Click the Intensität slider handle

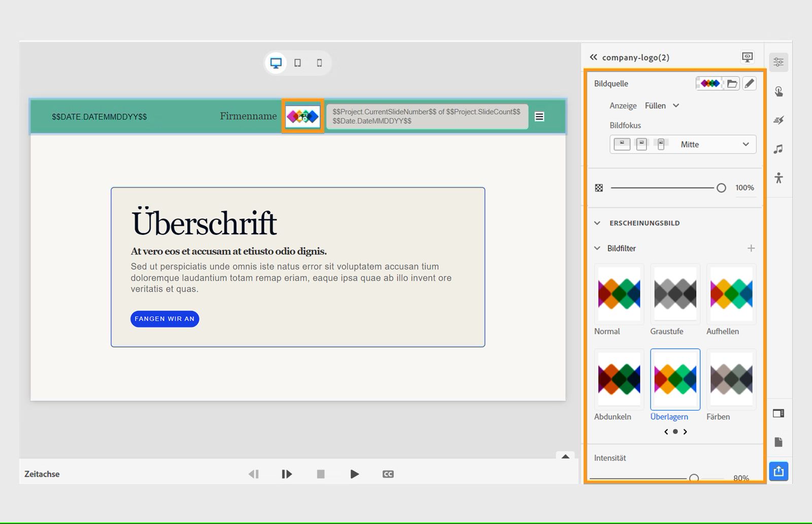click(x=694, y=478)
